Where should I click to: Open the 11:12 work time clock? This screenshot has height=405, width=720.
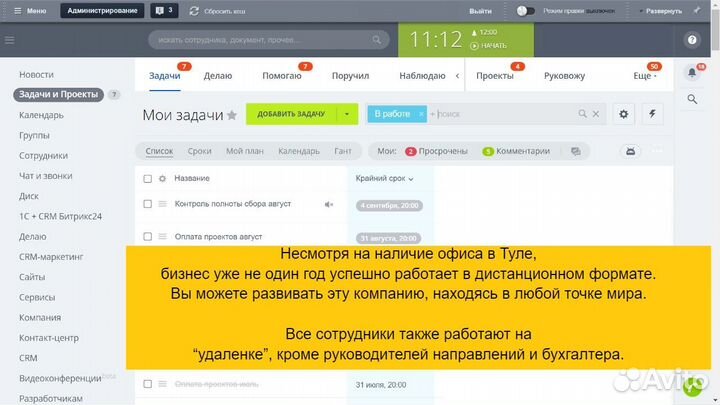(x=435, y=39)
